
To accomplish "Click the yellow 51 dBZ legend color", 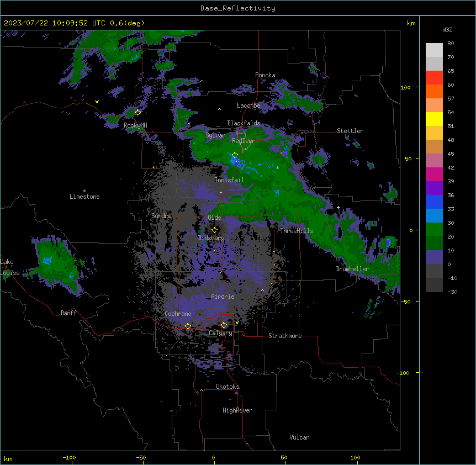I will click(x=434, y=119).
